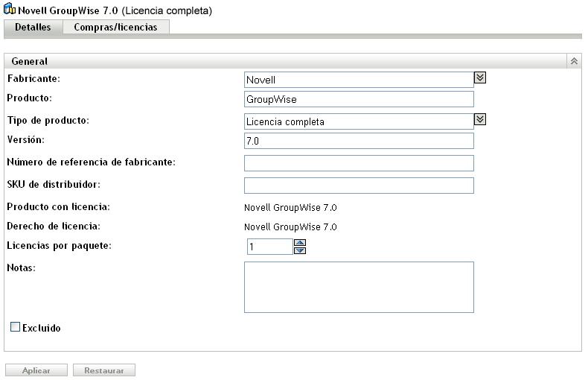Click the Fabricante combo box field
This screenshot has width=588, height=380.
[359, 80]
